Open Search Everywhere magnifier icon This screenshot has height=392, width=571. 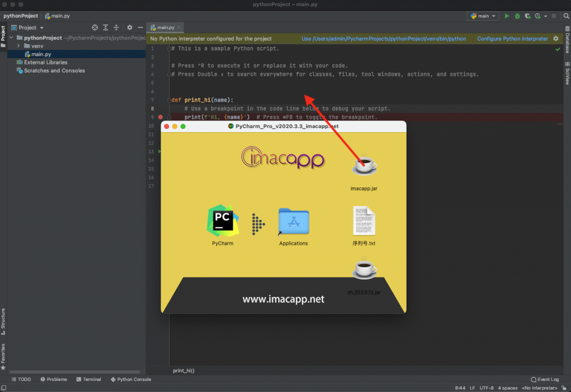click(x=567, y=16)
